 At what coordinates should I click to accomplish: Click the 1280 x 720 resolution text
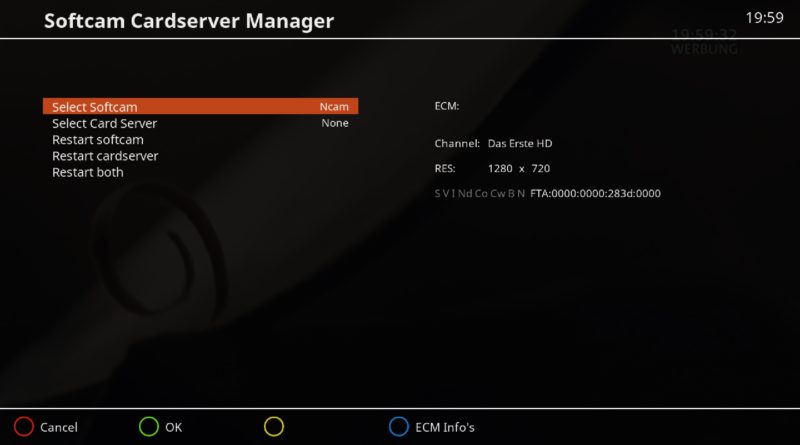pyautogui.click(x=519, y=168)
